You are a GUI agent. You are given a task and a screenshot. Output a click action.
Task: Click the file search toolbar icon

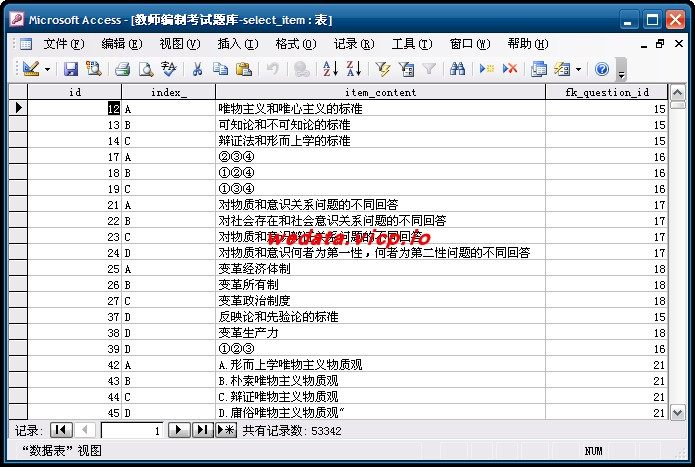94,69
